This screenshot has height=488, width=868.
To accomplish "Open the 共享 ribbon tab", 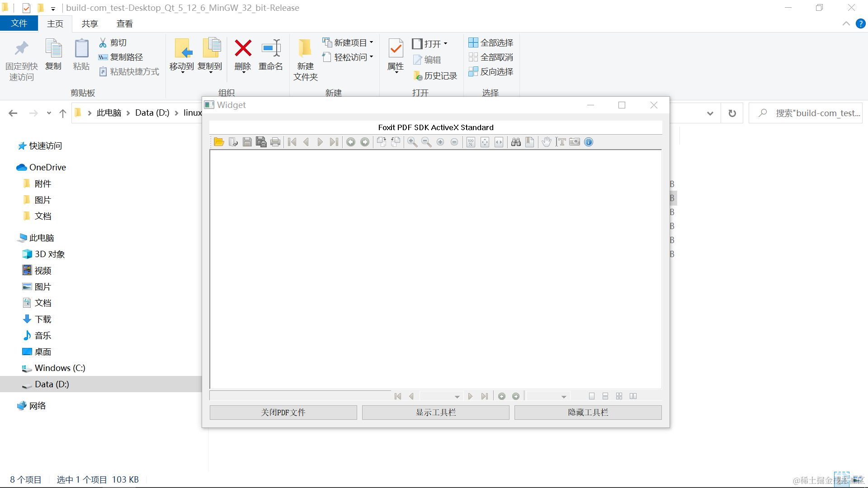I will [x=90, y=23].
